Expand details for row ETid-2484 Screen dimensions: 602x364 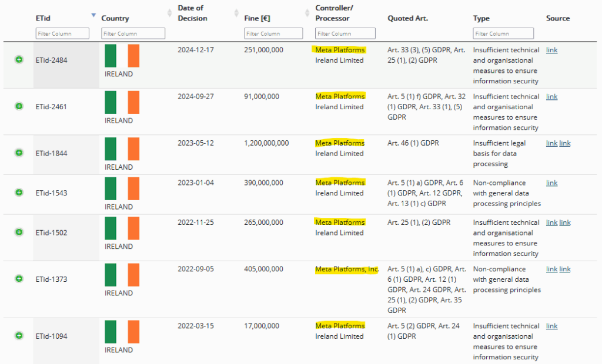coord(19,60)
